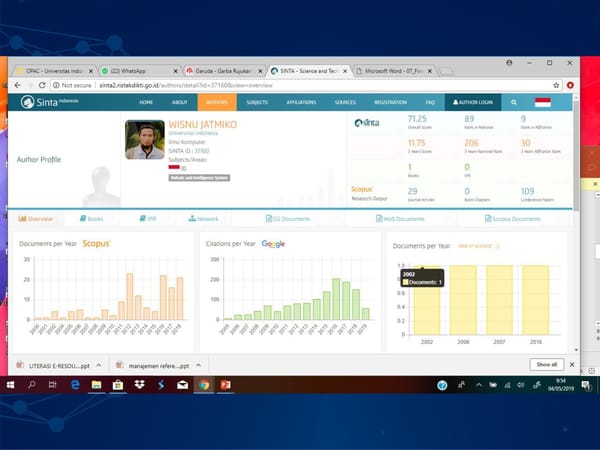Image resolution: width=600 pixels, height=450 pixels.
Task: Select AFFILIATIONS in the navigation menu
Action: click(298, 102)
